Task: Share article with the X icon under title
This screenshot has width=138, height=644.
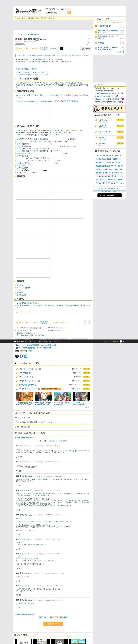Action: coord(62,49)
